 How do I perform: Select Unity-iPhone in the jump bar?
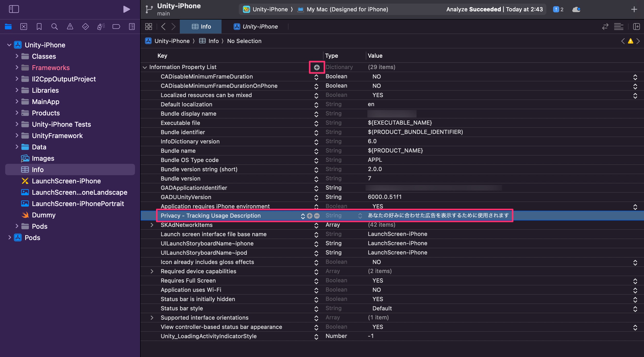point(167,41)
